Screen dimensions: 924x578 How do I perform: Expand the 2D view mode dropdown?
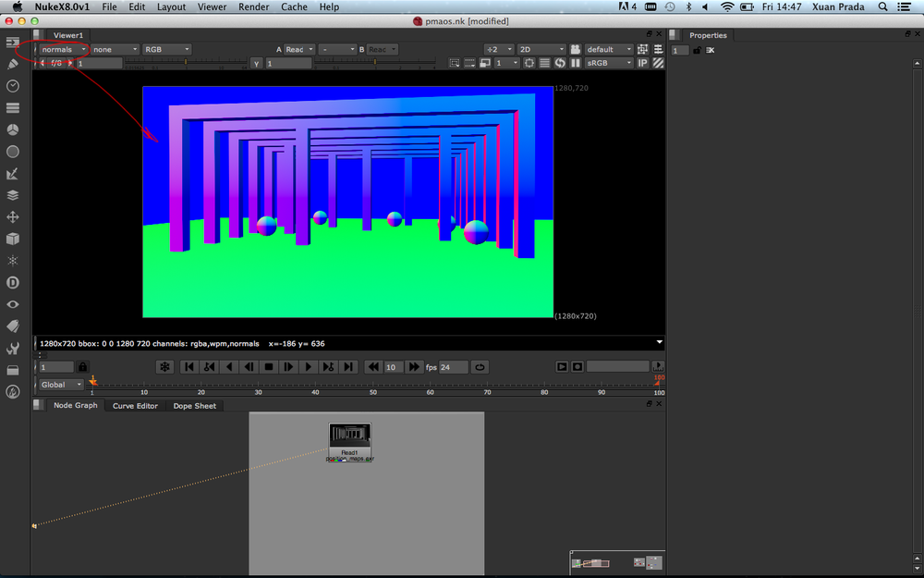click(x=541, y=50)
